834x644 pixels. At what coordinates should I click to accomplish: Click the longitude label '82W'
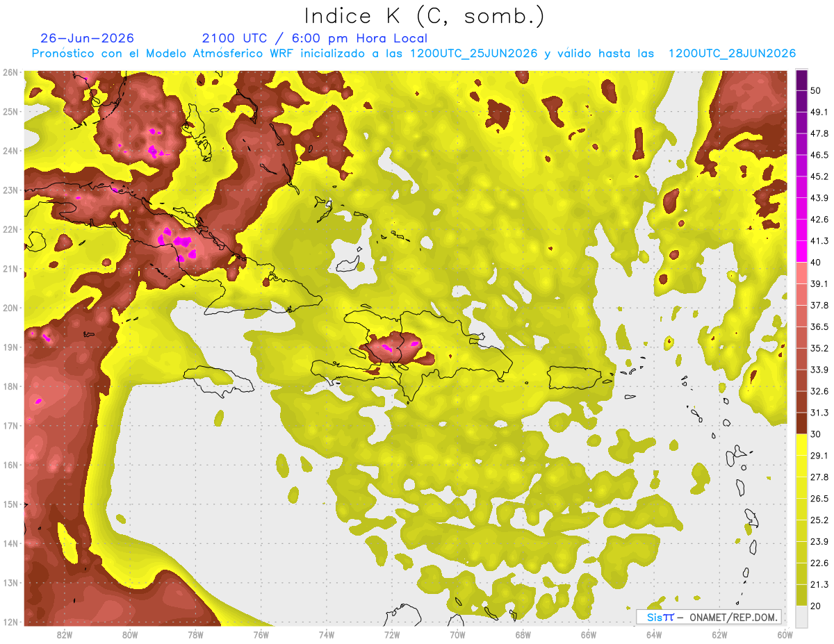[65, 634]
